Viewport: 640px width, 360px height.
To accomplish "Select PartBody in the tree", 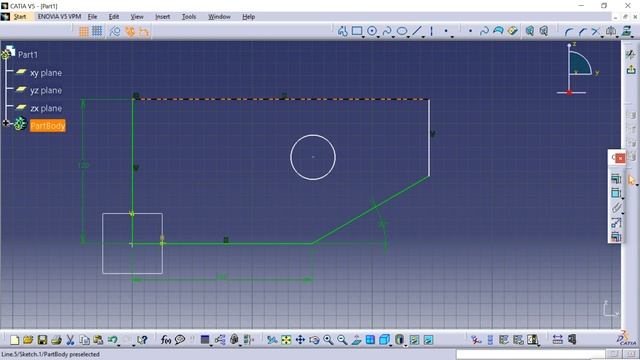I will (48, 126).
